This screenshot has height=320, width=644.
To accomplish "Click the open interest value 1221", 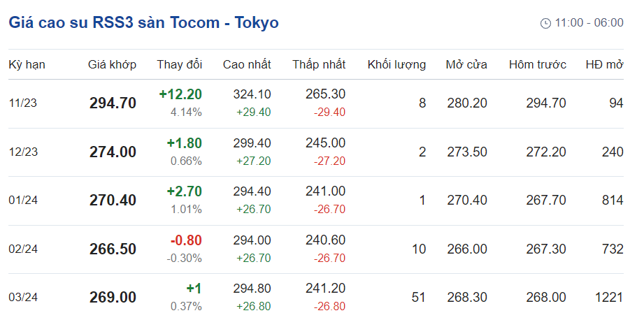I will (x=608, y=298).
